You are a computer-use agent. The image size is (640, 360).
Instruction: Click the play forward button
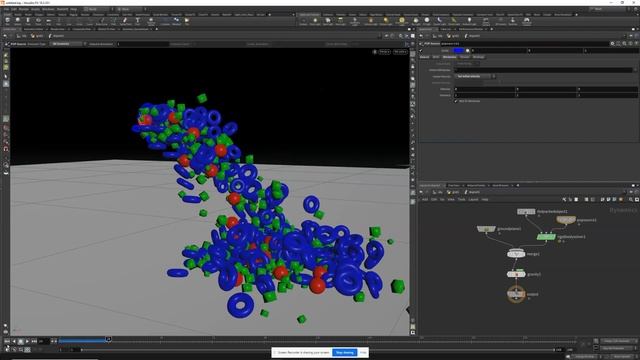point(27,341)
